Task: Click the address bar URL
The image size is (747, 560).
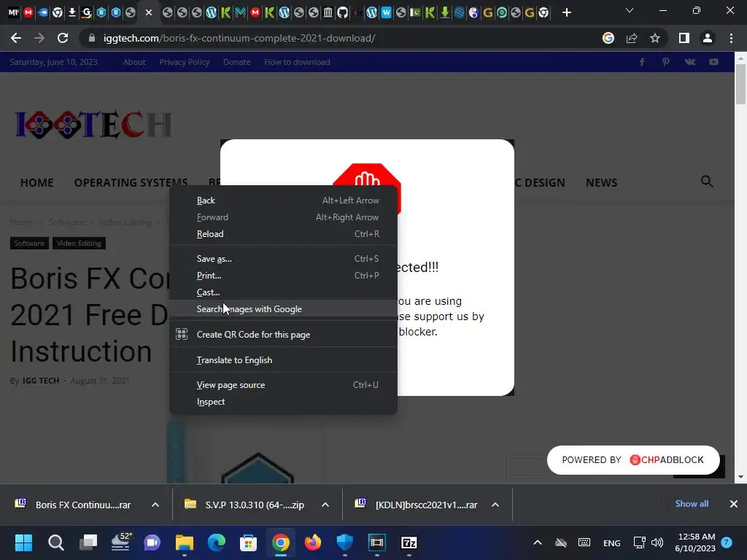Action: 239,38
